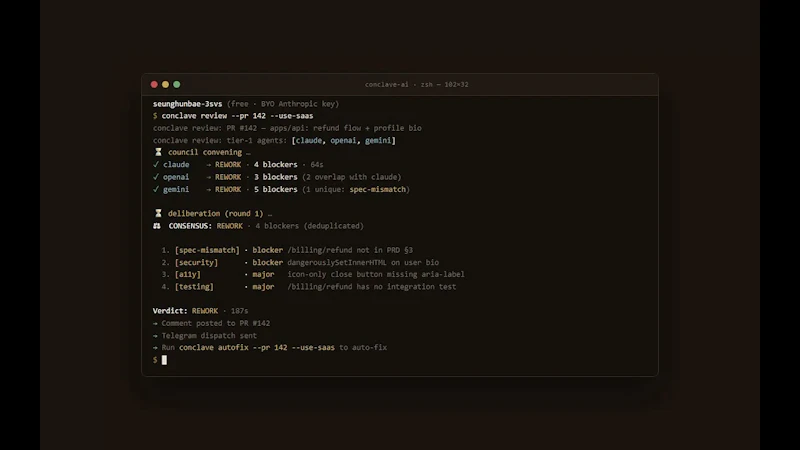Click 'blocker' severity in the security row
This screenshot has width=800, height=450.
click(x=267, y=262)
